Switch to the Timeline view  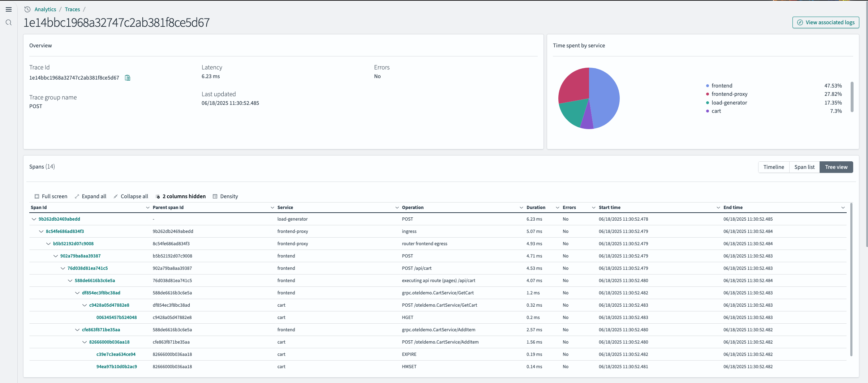point(774,167)
